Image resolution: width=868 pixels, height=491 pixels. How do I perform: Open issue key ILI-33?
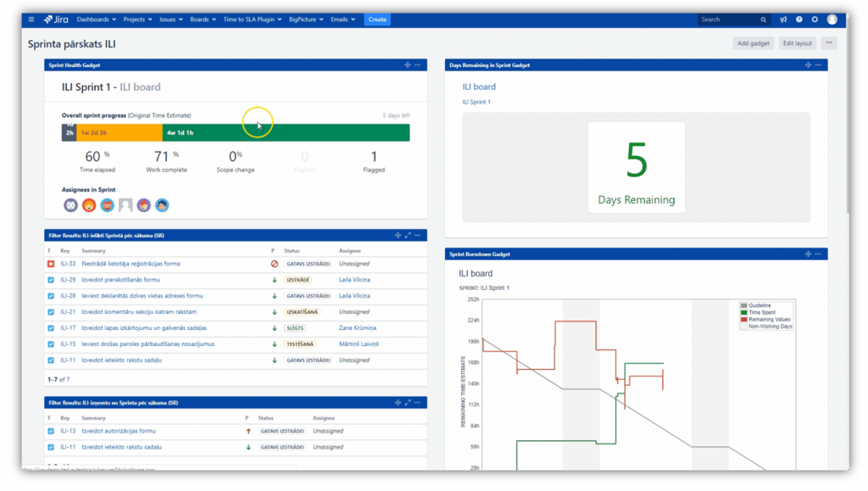point(68,264)
